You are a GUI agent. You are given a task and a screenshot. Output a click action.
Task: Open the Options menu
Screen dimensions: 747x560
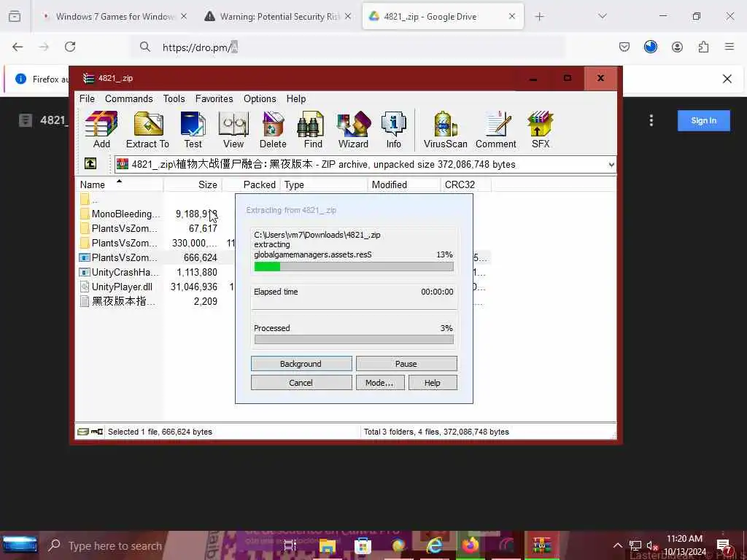(x=260, y=98)
